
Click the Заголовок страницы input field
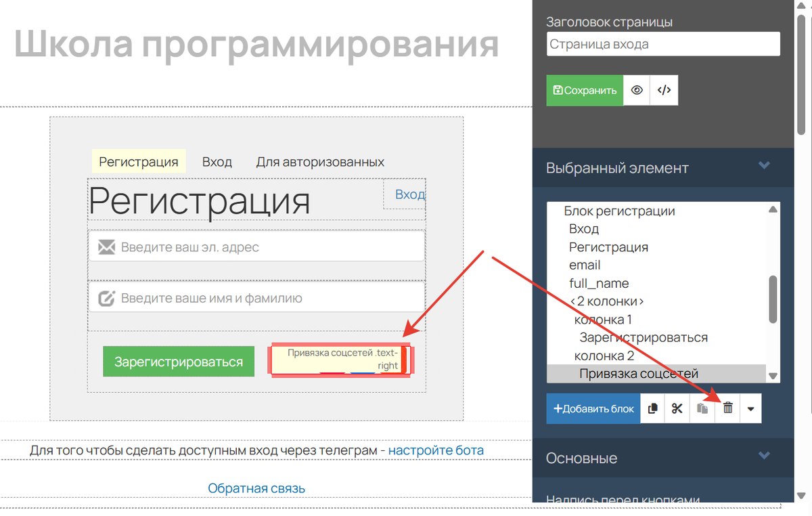[x=663, y=44]
